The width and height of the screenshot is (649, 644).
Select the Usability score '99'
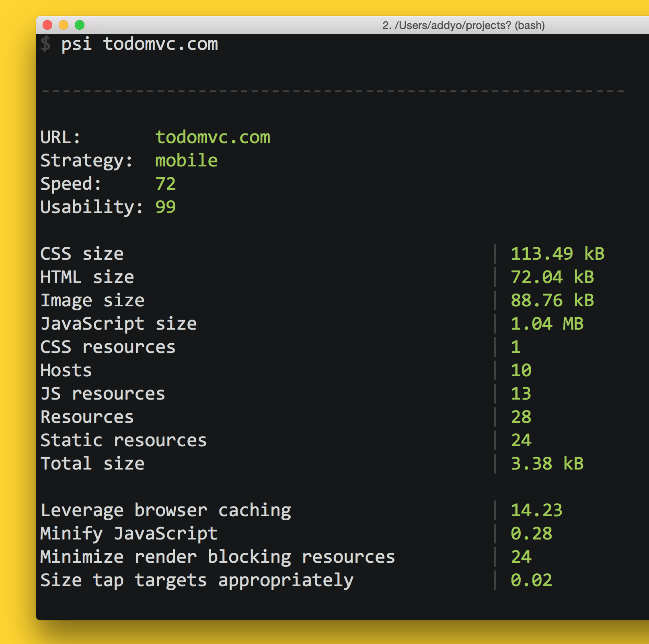(x=166, y=207)
